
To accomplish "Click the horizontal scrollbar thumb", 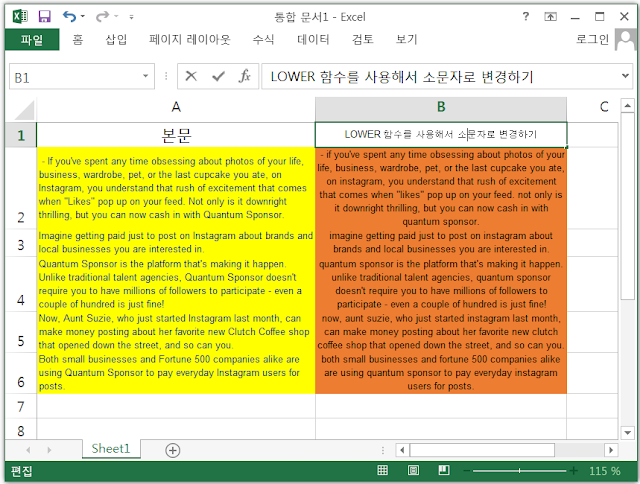I will (x=482, y=450).
